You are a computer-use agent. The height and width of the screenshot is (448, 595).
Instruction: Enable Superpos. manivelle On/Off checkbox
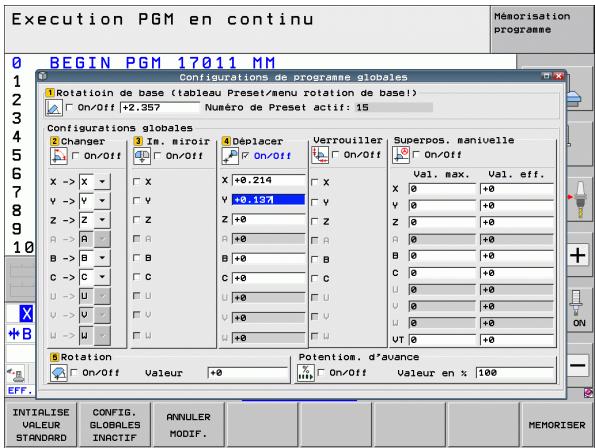416,155
